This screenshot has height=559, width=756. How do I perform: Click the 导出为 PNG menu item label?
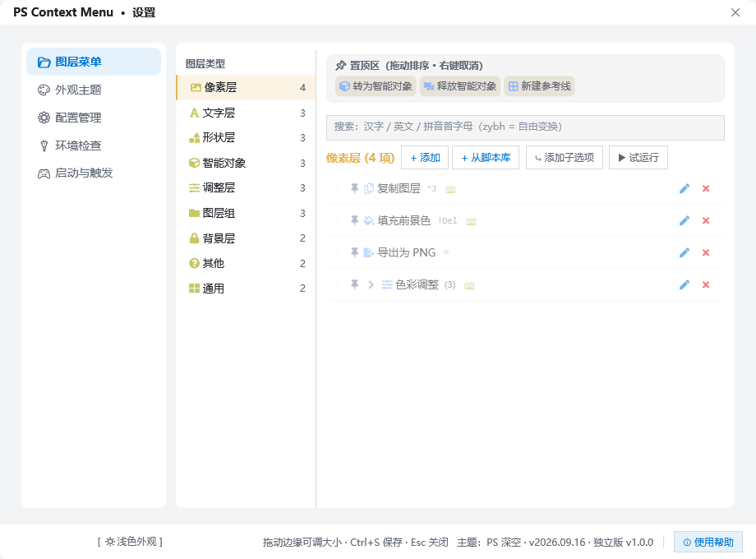click(x=407, y=252)
